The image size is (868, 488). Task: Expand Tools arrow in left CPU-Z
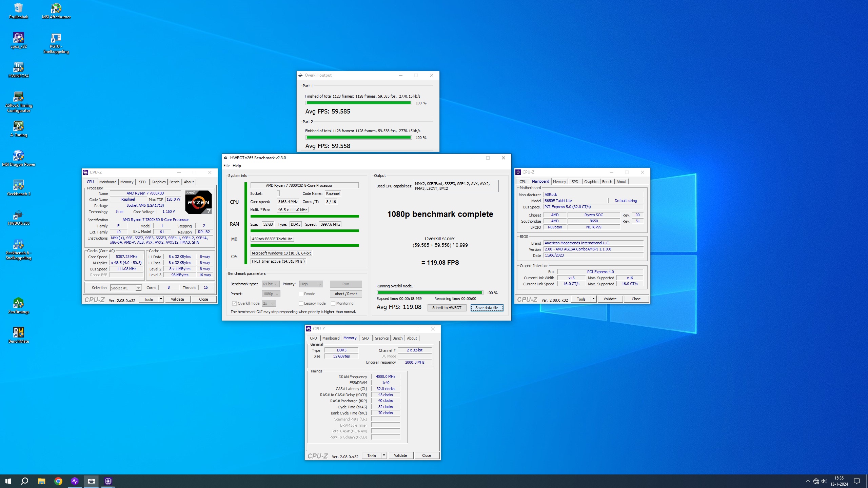[161, 299]
